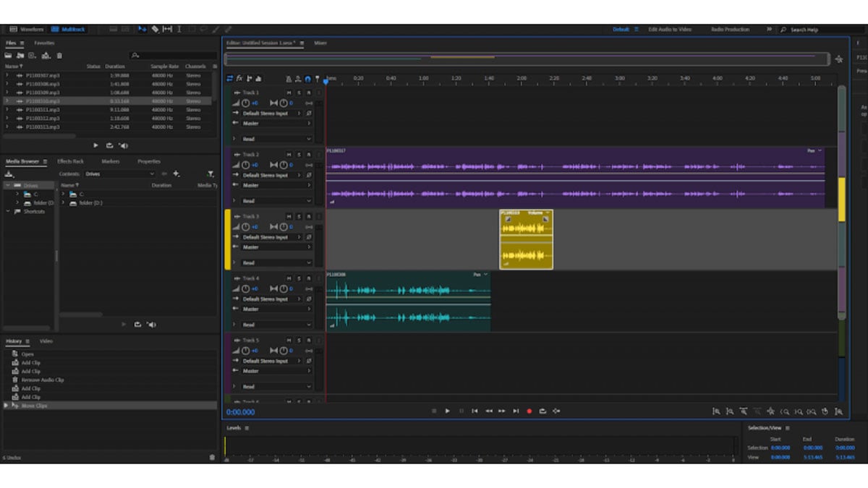
Task: Click the Open File icon in Files panel
Action: [9, 56]
